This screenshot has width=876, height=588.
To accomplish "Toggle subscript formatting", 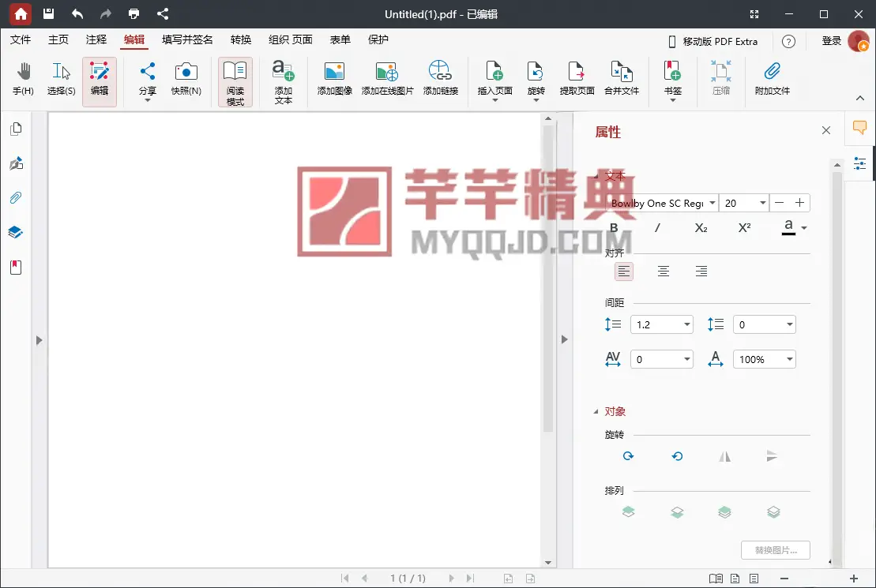I will (701, 228).
